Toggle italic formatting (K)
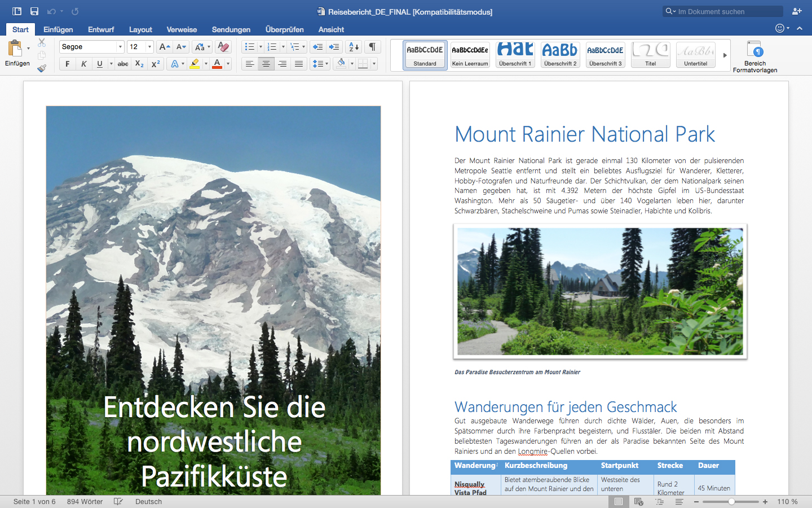Screen dimensions: 812x508 [83, 64]
